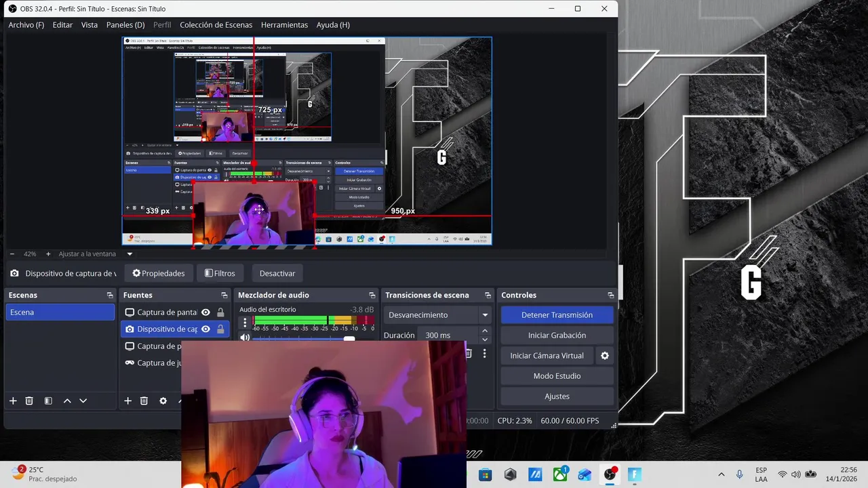This screenshot has width=868, height=488.
Task: Undock the Fuentes panel
Action: 224,296
